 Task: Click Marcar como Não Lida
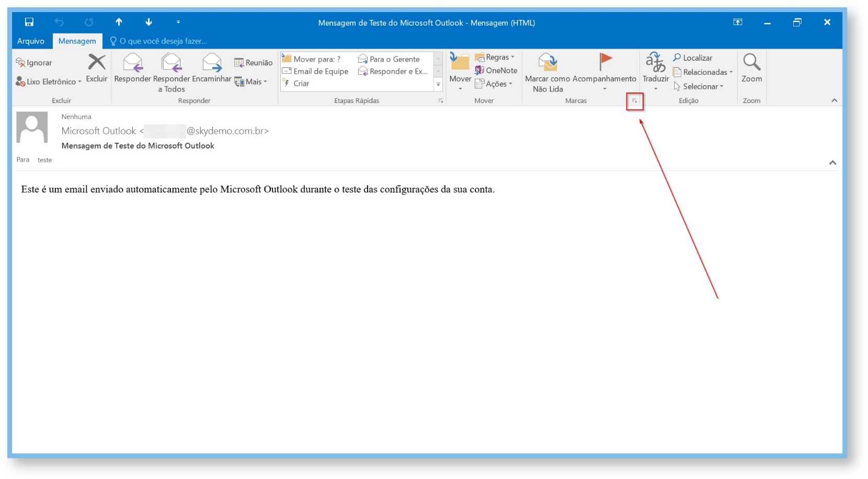pos(547,73)
